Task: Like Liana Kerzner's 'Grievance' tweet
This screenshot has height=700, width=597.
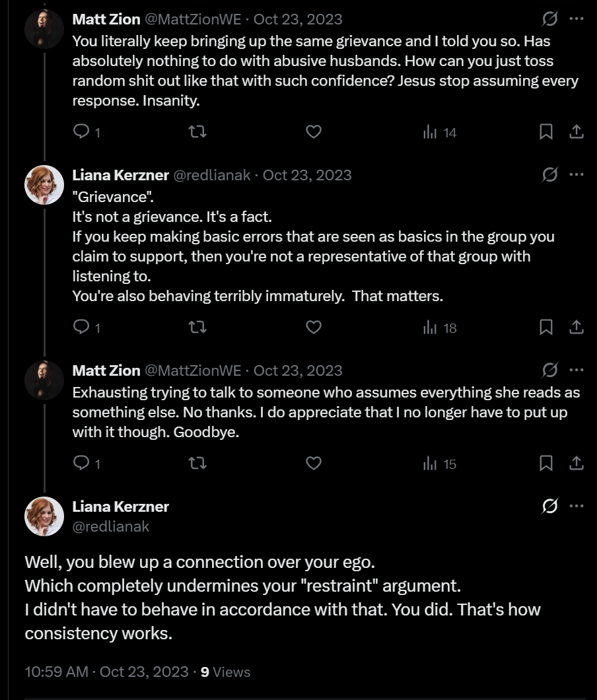Action: point(314,328)
